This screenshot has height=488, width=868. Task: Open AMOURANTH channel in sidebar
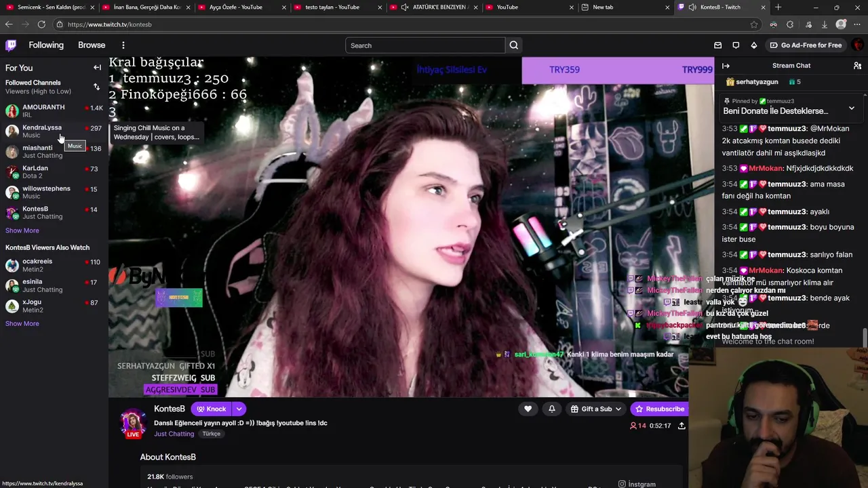[x=54, y=110]
